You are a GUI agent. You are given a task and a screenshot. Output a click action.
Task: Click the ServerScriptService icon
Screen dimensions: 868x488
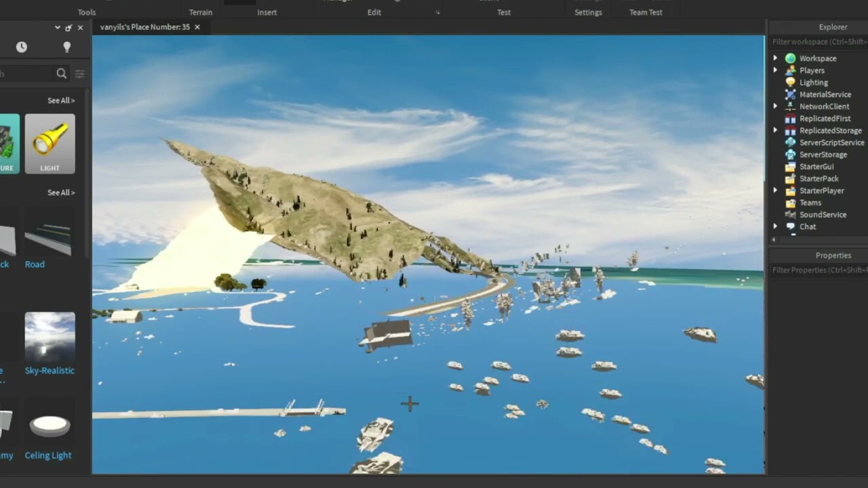(790, 142)
